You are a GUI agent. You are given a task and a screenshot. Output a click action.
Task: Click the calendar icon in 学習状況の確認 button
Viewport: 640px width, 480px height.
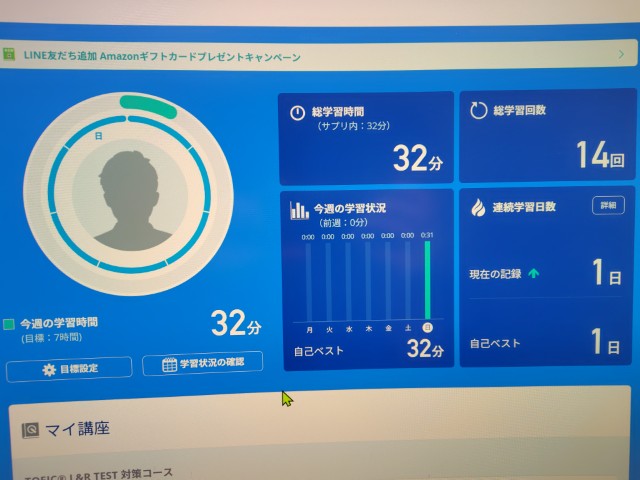(169, 364)
